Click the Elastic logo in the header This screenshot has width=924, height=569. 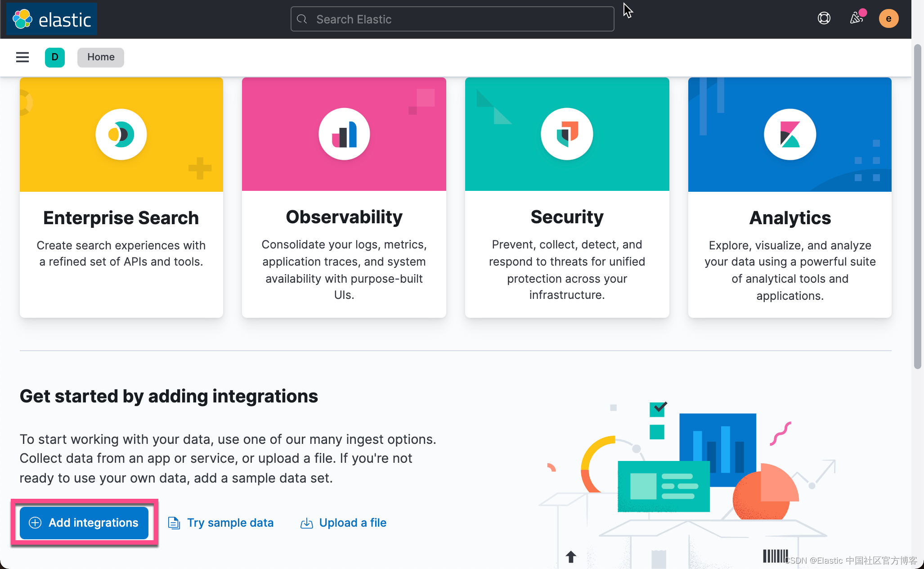51,18
